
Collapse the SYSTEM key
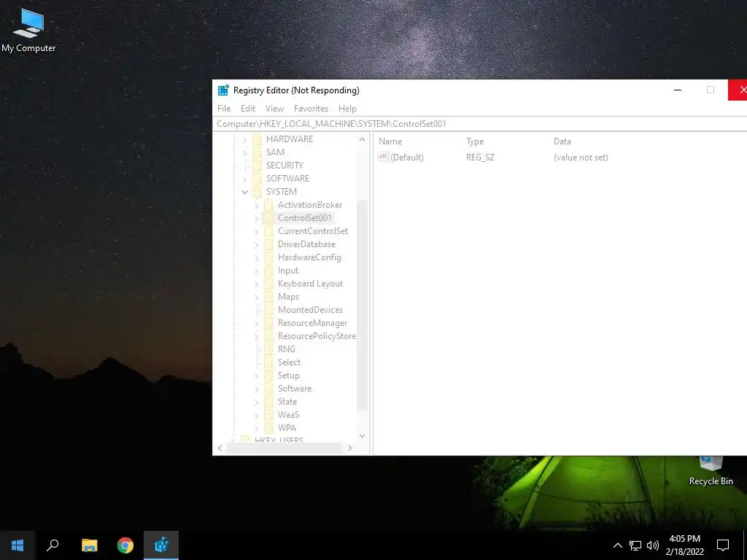245,192
